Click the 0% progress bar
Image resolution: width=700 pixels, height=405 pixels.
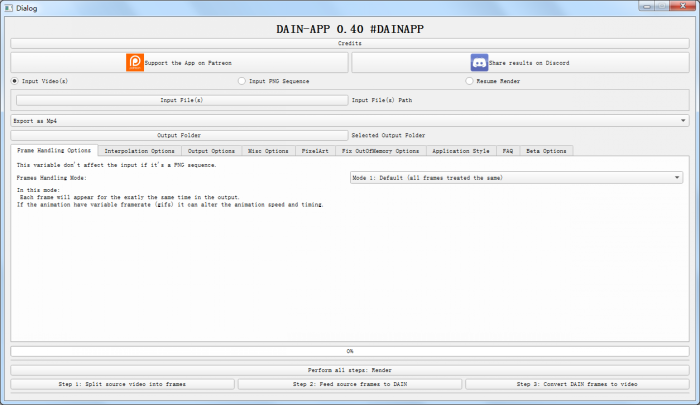point(350,351)
